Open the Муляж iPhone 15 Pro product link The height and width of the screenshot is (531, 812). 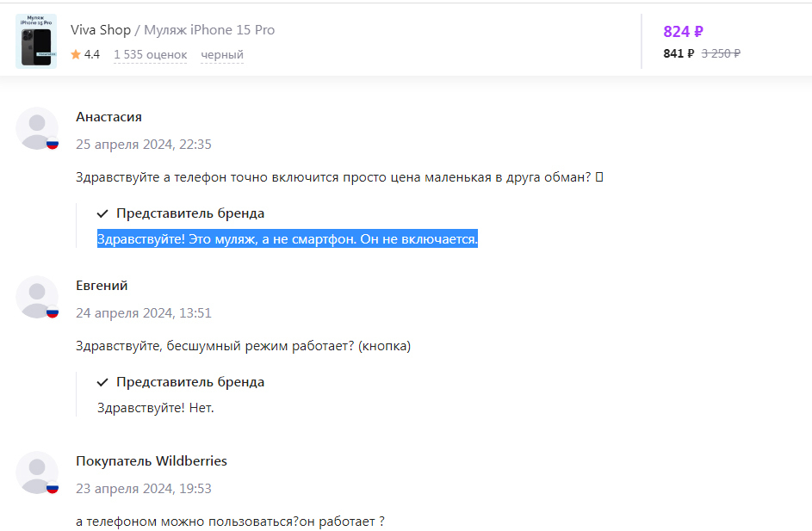209,30
